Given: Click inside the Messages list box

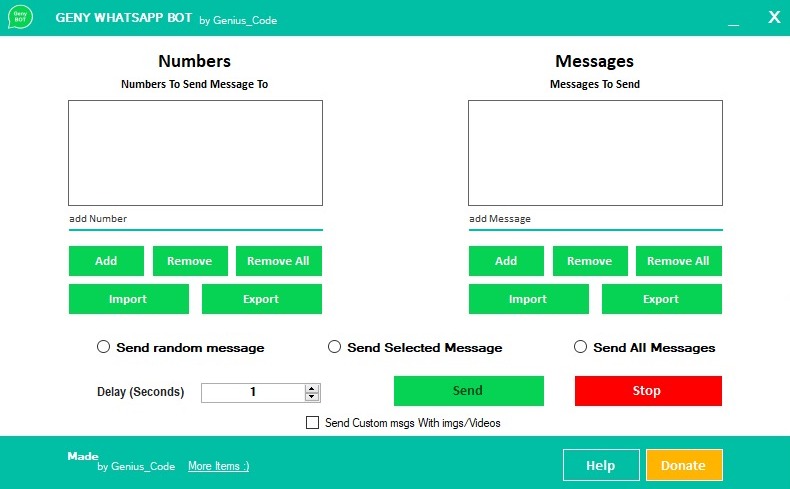Looking at the screenshot, I should point(596,153).
